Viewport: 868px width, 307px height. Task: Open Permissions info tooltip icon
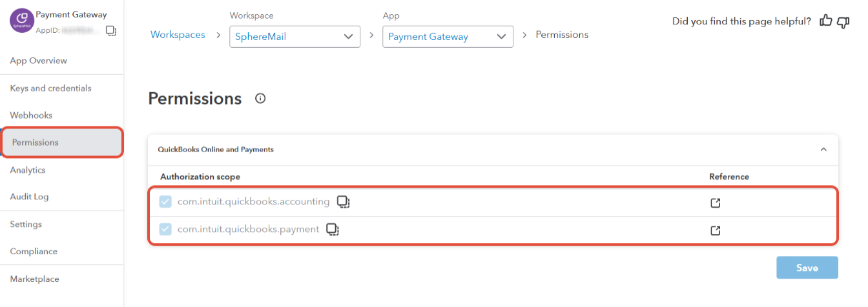click(260, 99)
